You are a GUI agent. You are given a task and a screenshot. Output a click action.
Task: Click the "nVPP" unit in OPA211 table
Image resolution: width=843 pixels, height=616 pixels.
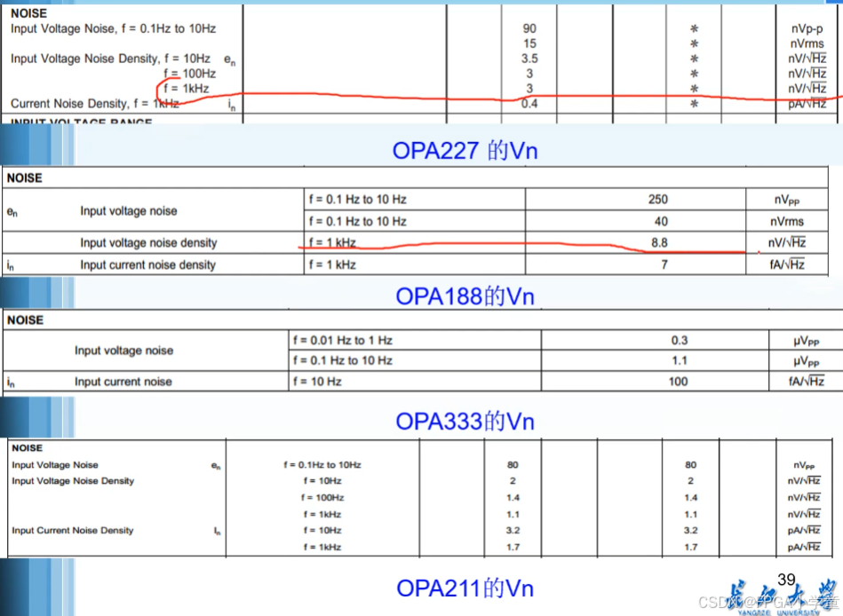coord(804,465)
